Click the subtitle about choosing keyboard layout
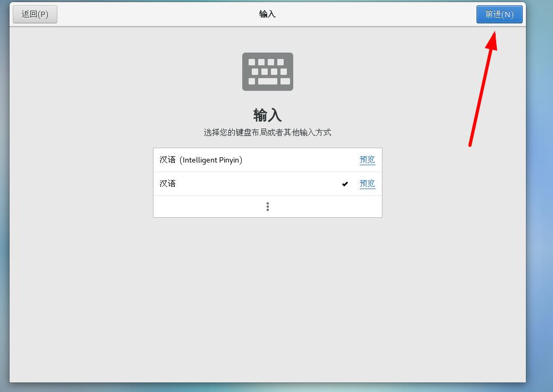 [267, 132]
